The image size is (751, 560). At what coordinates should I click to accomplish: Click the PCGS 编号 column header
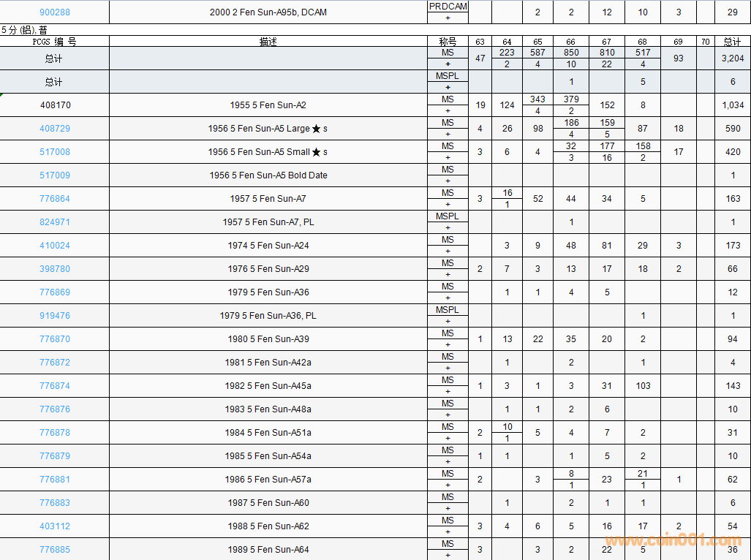(x=55, y=42)
